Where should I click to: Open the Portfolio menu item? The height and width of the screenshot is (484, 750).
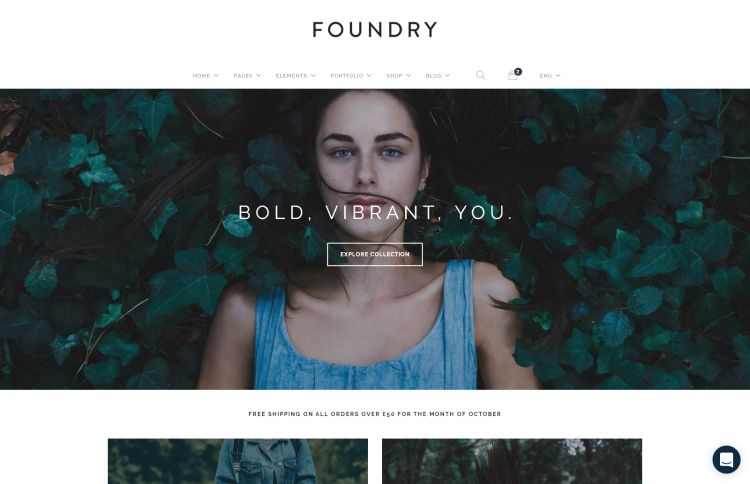pyautogui.click(x=347, y=76)
